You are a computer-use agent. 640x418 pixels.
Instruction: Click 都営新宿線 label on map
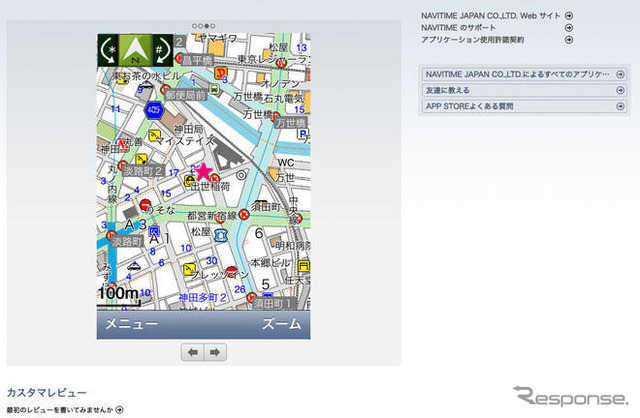point(212,216)
